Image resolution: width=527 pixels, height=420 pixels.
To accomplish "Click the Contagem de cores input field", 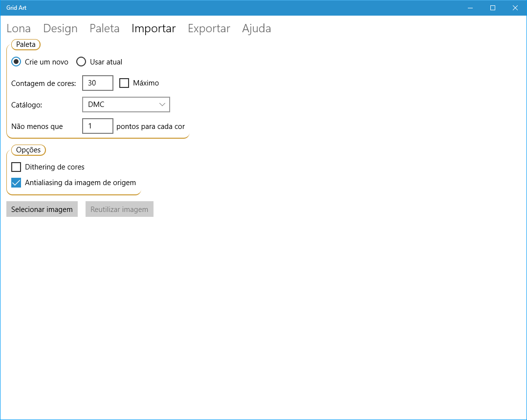I will pos(97,83).
